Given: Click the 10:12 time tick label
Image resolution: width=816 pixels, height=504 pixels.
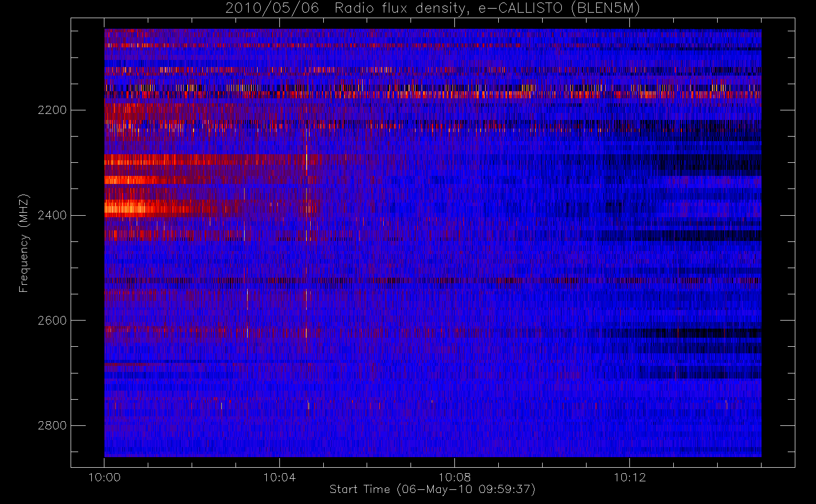Looking at the screenshot, I should pyautogui.click(x=629, y=477).
